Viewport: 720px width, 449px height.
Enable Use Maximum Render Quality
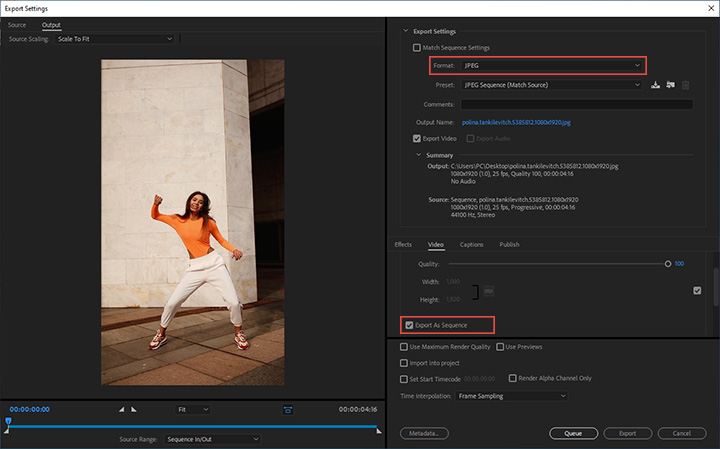[404, 347]
